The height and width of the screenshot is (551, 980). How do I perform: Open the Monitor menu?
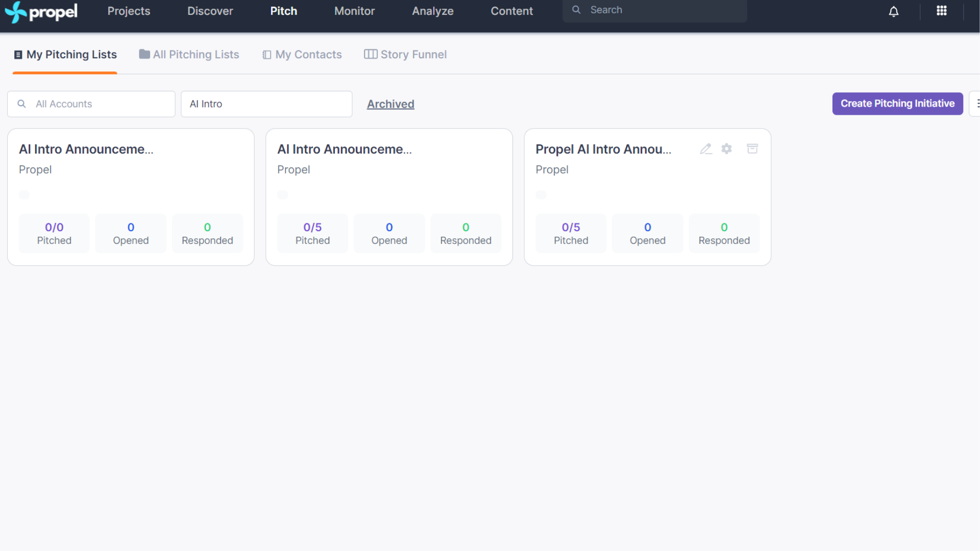click(354, 11)
